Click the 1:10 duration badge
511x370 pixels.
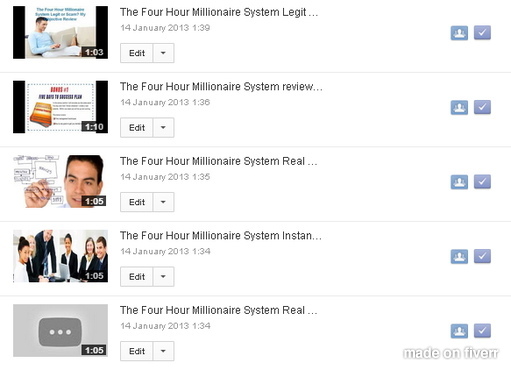click(x=94, y=127)
